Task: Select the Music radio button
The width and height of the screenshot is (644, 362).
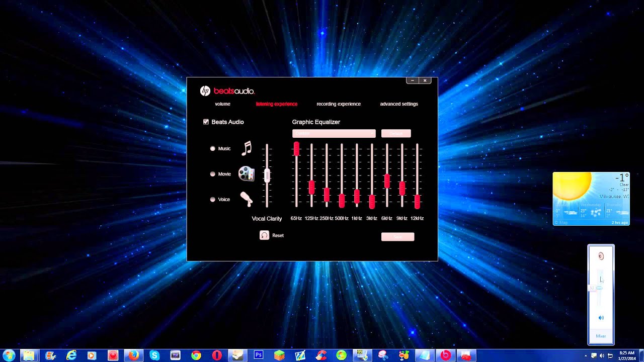Action: [x=212, y=148]
